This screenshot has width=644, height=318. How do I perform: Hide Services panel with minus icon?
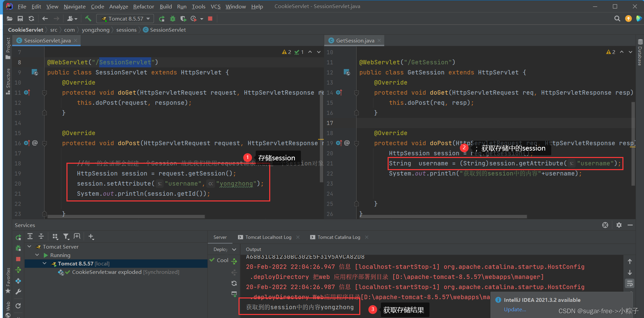click(630, 225)
